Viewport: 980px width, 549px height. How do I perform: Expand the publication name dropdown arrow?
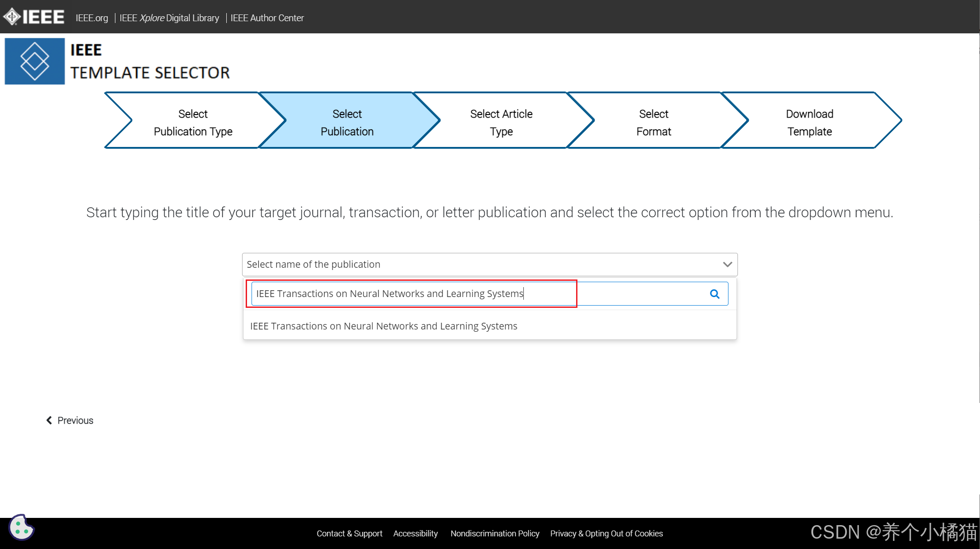click(727, 265)
